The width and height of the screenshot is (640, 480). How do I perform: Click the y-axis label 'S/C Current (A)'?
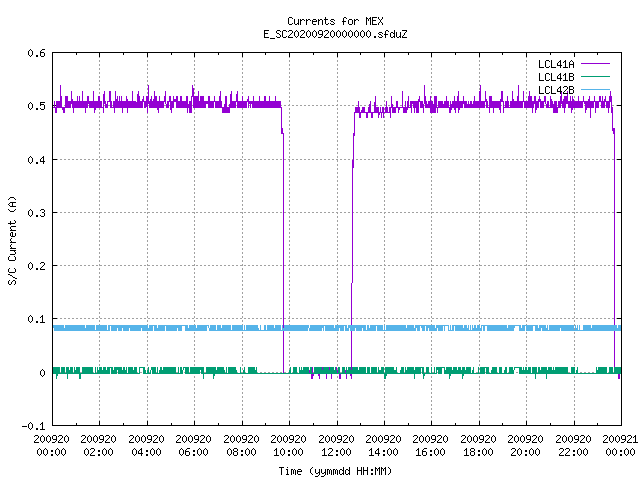pos(13,241)
